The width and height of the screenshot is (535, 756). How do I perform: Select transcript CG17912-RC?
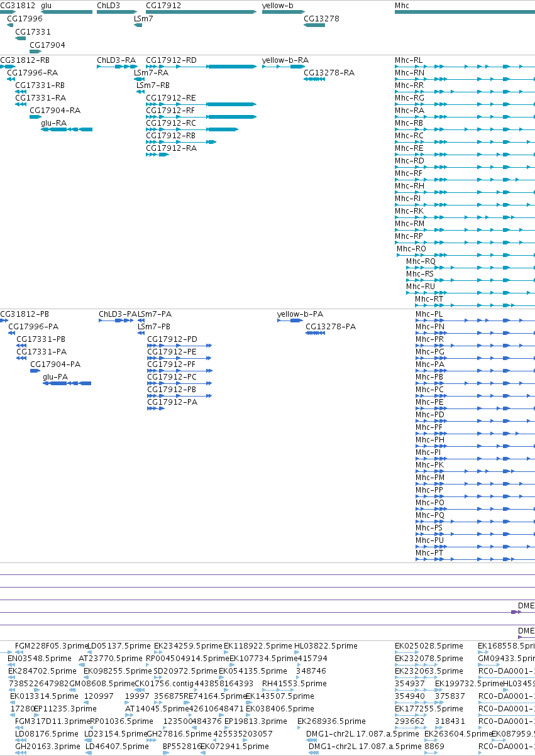(171, 123)
